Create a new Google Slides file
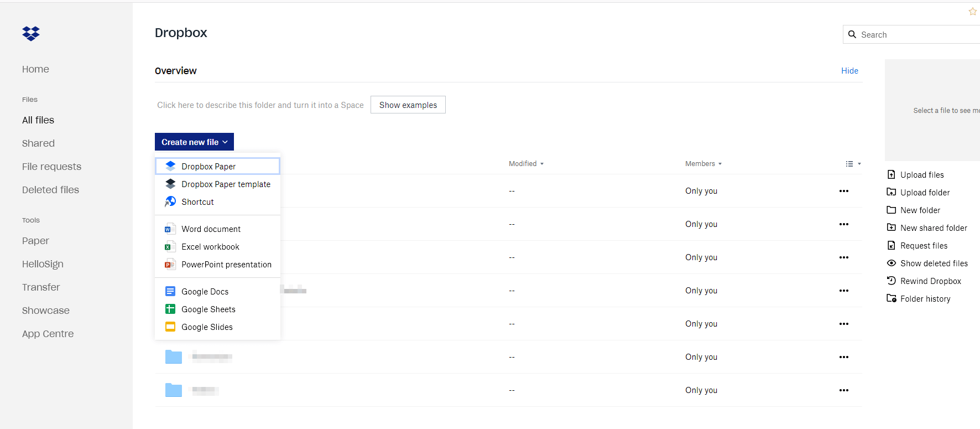 [217, 327]
